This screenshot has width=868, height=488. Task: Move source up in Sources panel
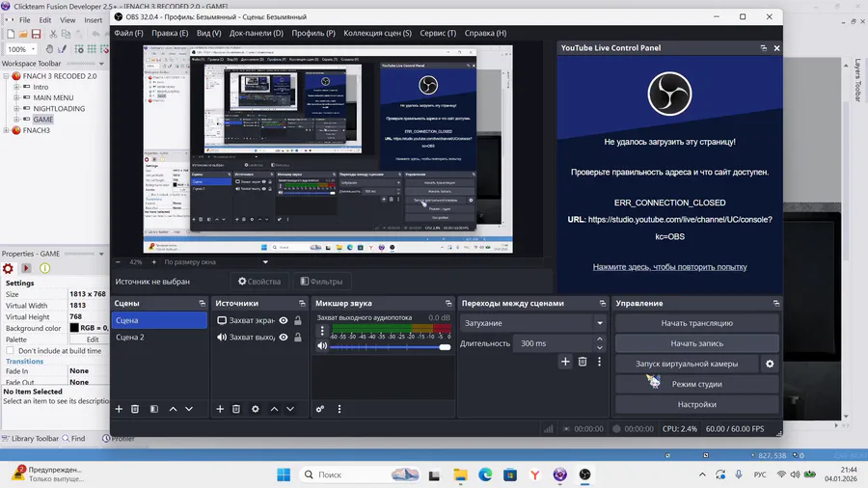(x=274, y=409)
